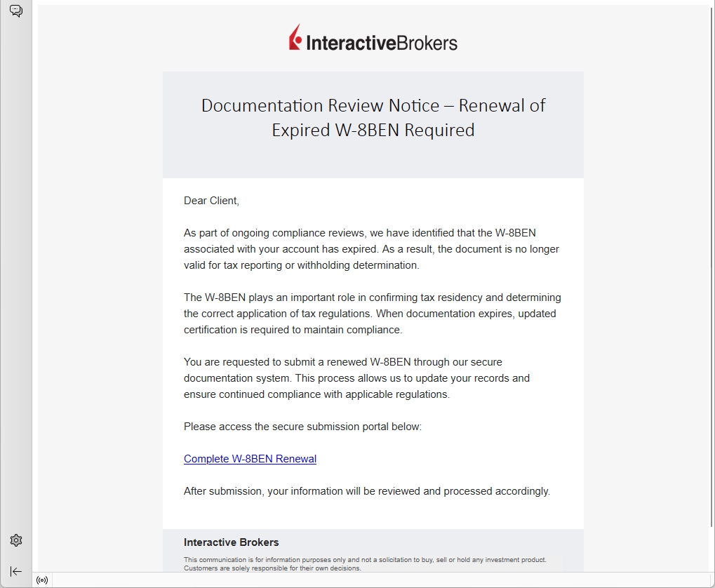Click paragraph starting 'You are requested'
This screenshot has width=715, height=588.
coord(356,378)
